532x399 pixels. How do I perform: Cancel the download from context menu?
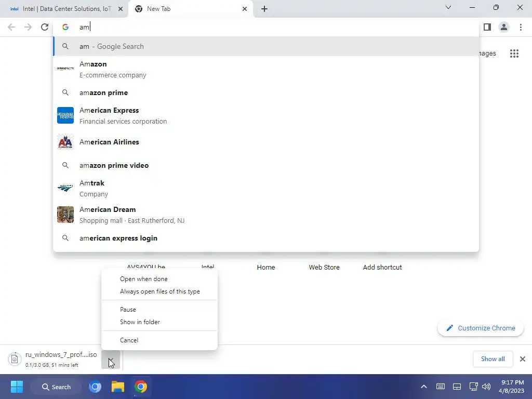point(159,340)
